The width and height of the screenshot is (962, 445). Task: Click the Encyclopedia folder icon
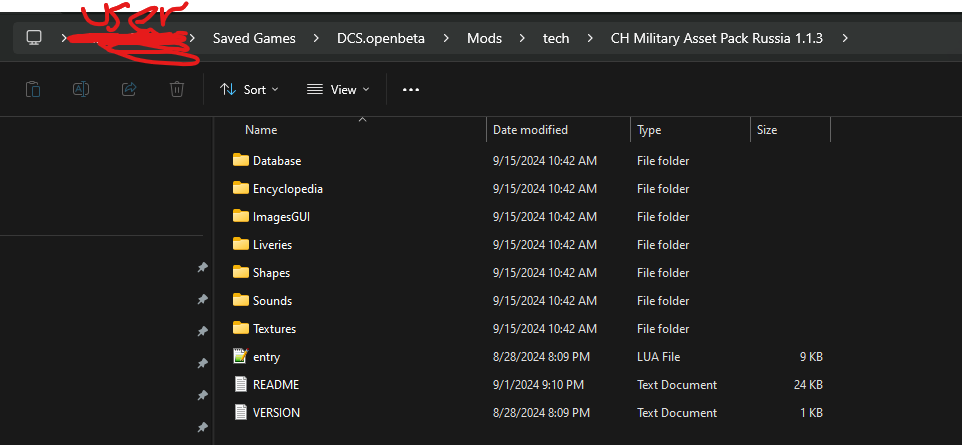[x=240, y=188]
